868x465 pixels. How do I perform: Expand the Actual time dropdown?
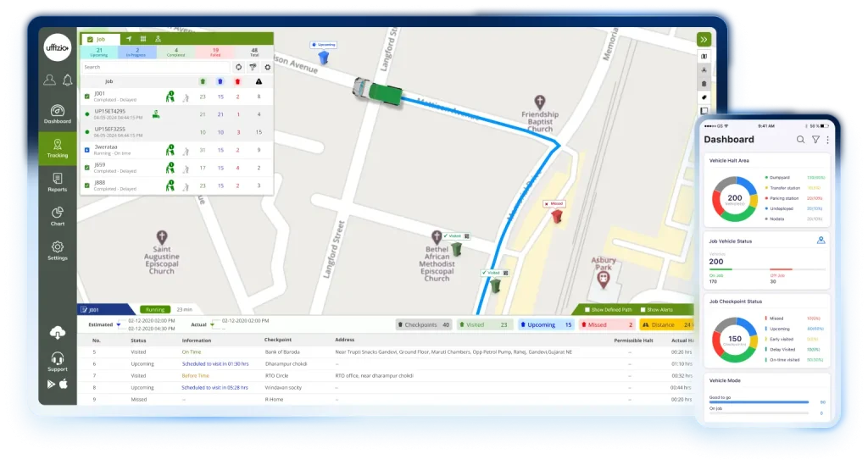point(211,324)
